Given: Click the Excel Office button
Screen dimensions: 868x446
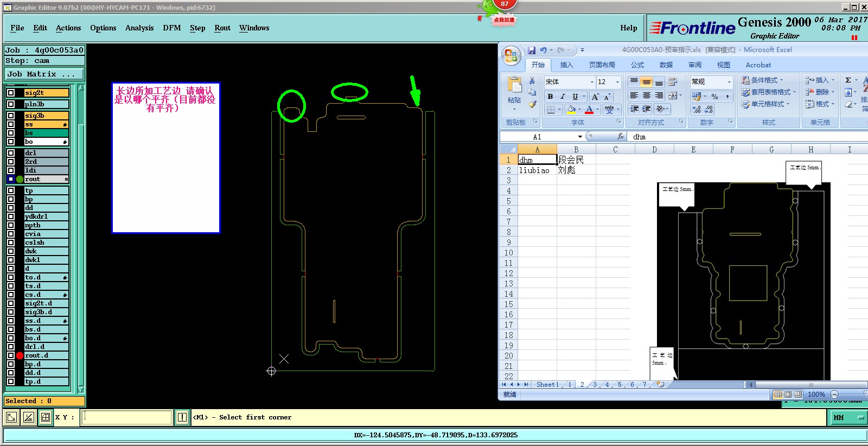Looking at the screenshot, I should pyautogui.click(x=510, y=56).
